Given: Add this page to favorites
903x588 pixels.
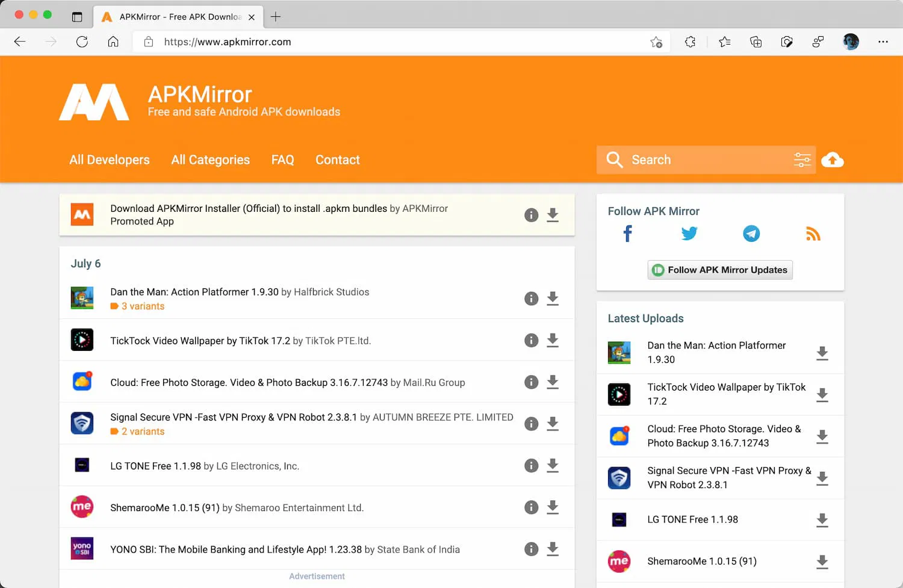Looking at the screenshot, I should tap(656, 42).
